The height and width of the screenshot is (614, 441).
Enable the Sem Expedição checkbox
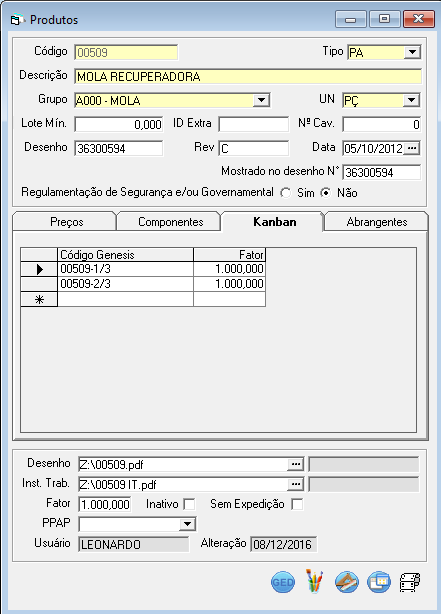coord(297,504)
